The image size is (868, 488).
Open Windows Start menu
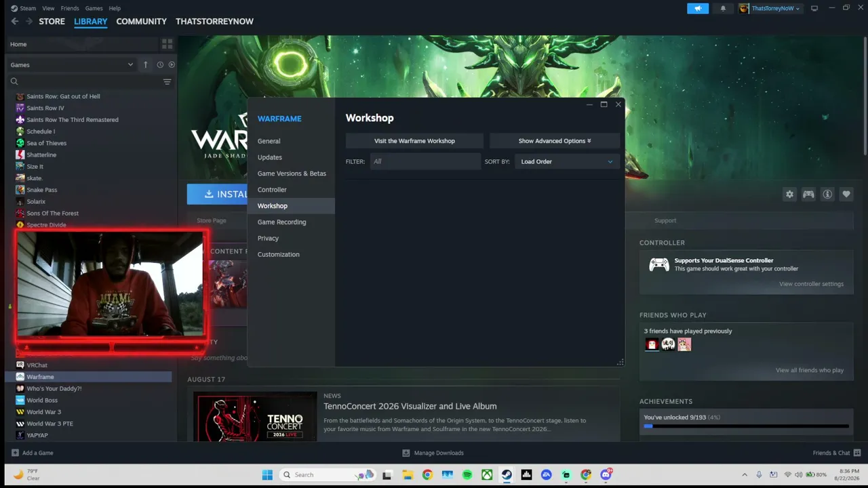[267, 474]
